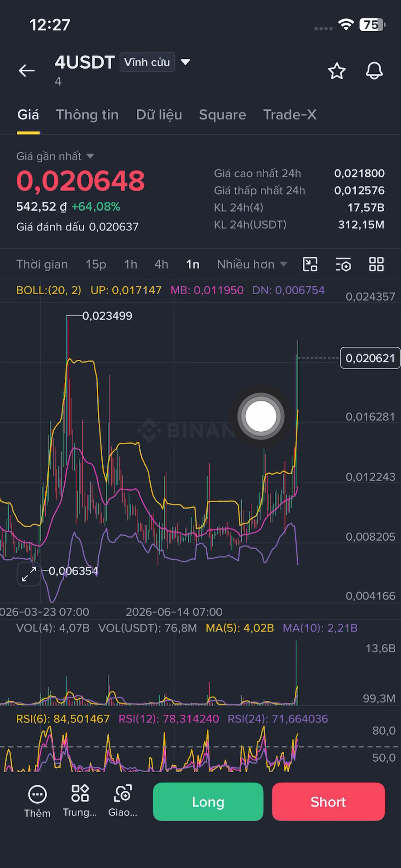Open the chart grid layout icon
The image size is (401, 868).
[377, 264]
